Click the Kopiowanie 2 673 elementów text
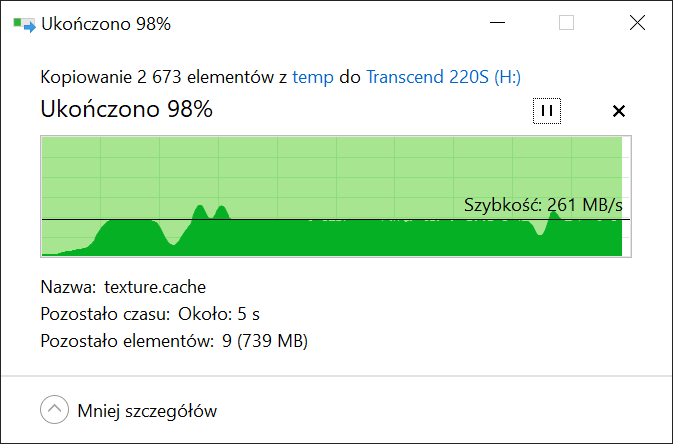 (x=157, y=77)
